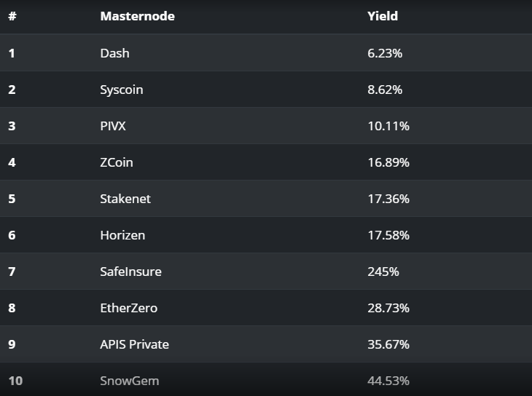Screen dimensions: 532x396
Task: Click rank number 8 for EtherZero
Action: 12,308
